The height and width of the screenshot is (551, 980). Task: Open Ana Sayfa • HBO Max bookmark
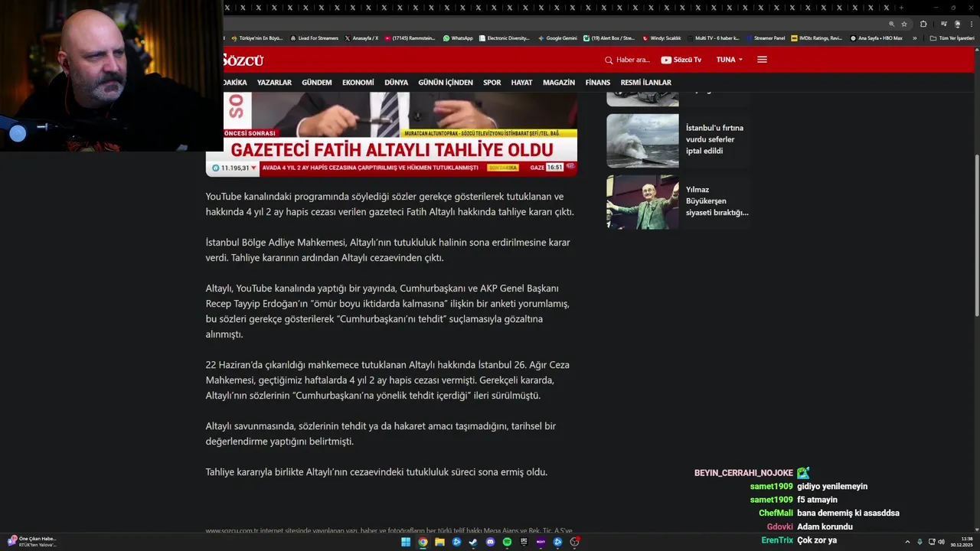click(x=877, y=37)
